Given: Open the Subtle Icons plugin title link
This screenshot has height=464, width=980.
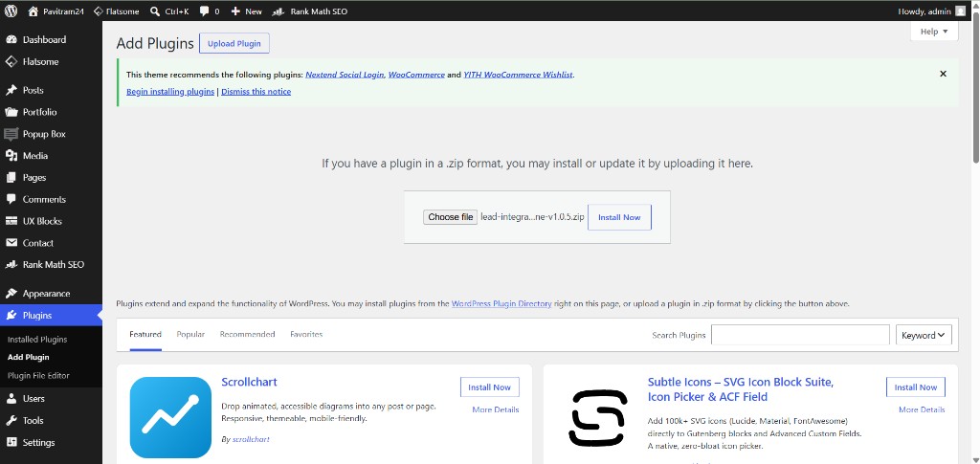Looking at the screenshot, I should 741,389.
